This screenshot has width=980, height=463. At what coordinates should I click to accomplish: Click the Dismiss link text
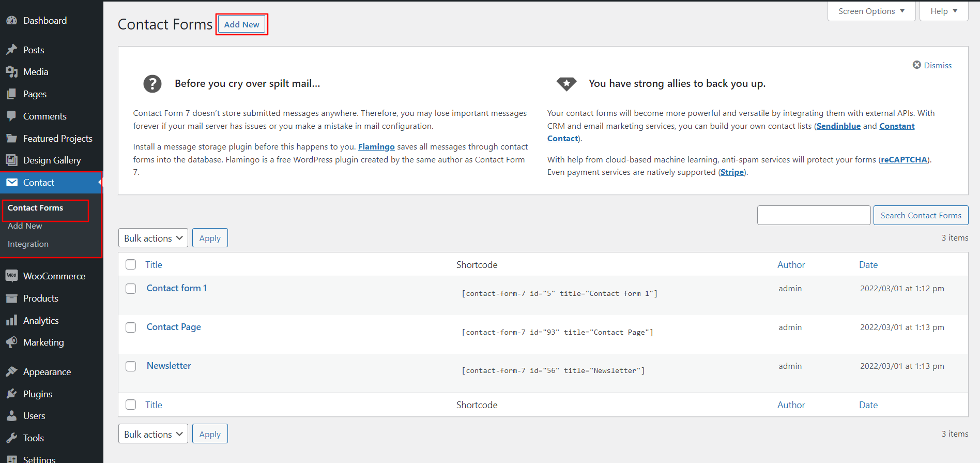click(938, 65)
